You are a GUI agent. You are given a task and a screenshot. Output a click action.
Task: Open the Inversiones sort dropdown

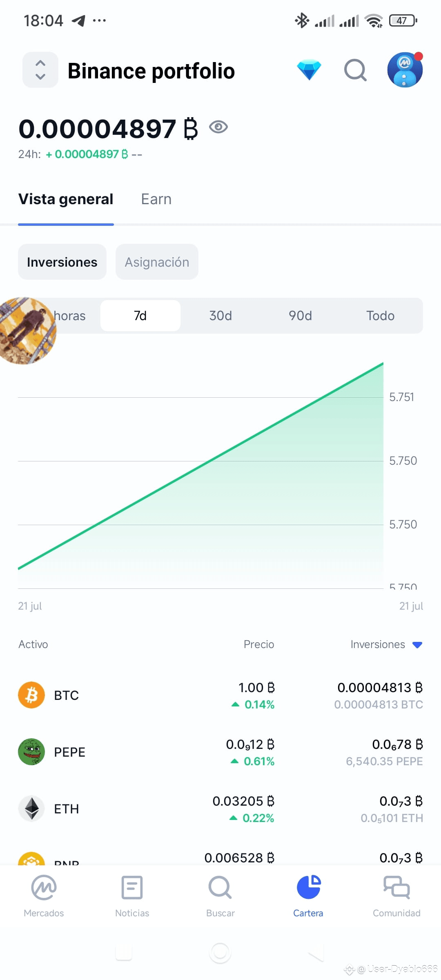click(x=385, y=644)
